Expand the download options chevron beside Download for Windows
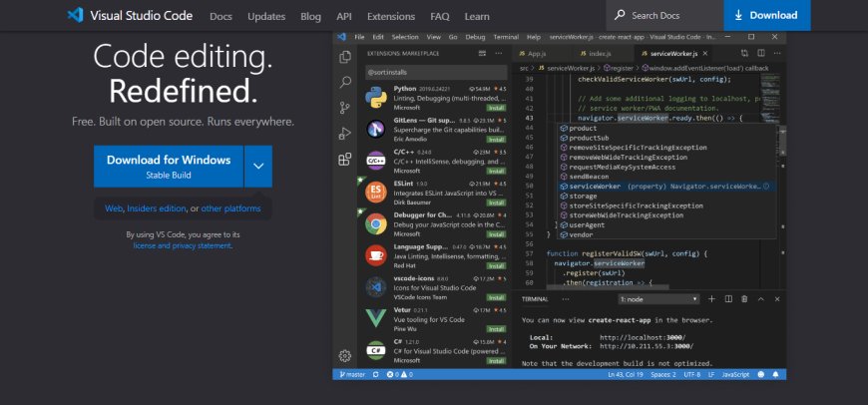The image size is (868, 405). [258, 166]
